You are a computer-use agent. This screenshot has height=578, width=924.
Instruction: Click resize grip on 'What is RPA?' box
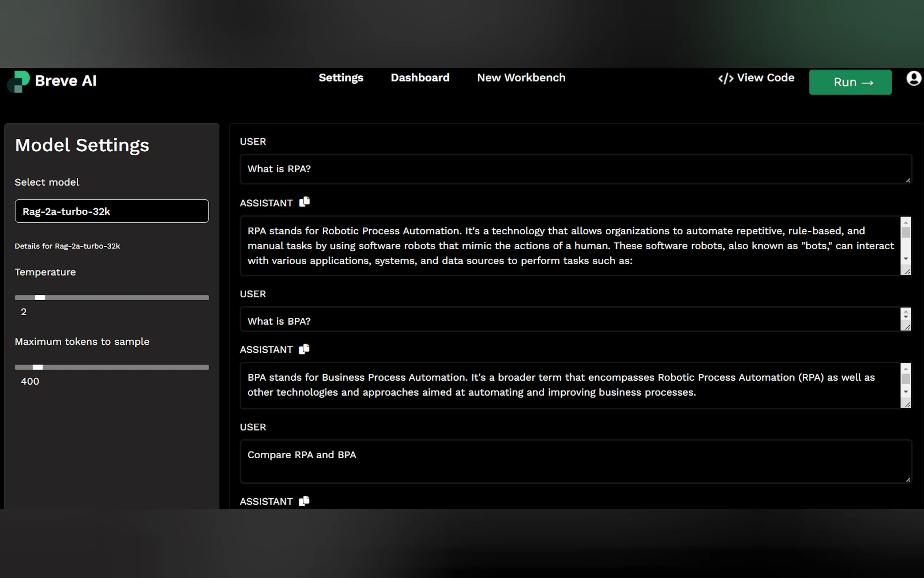pos(908,181)
